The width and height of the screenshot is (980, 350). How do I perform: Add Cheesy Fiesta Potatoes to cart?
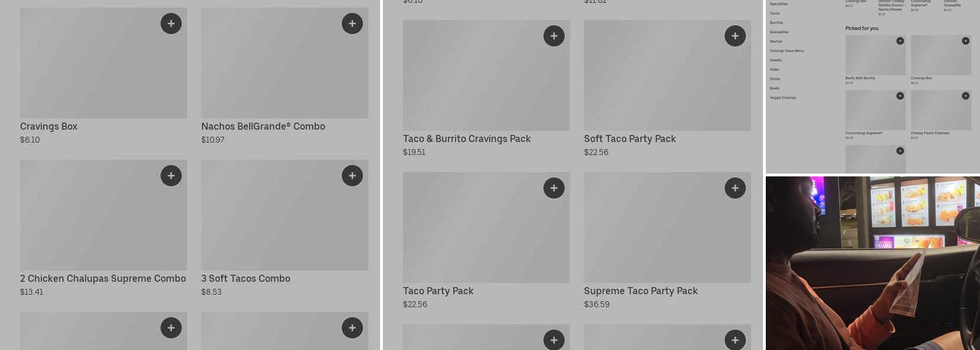tap(965, 95)
